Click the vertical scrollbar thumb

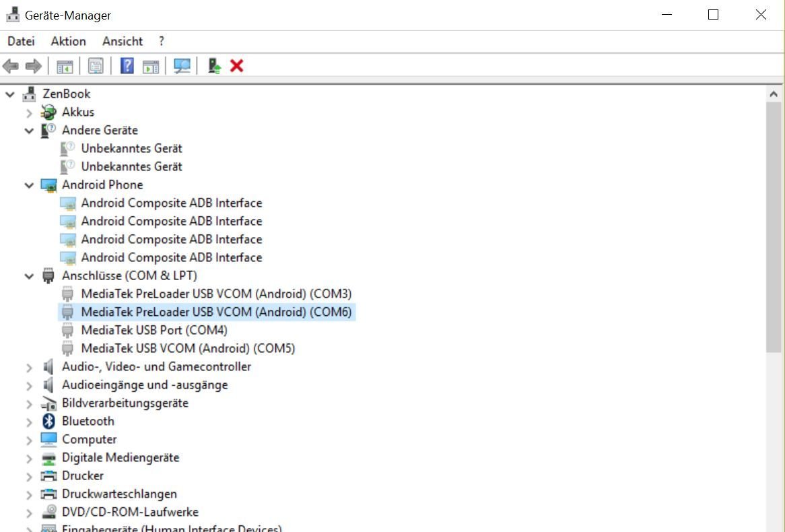click(774, 228)
